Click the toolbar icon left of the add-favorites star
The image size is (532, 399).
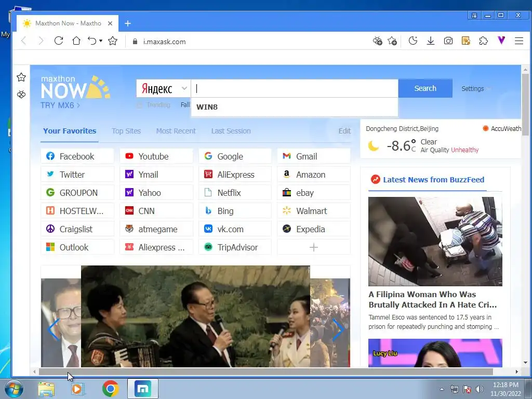[x=377, y=41]
